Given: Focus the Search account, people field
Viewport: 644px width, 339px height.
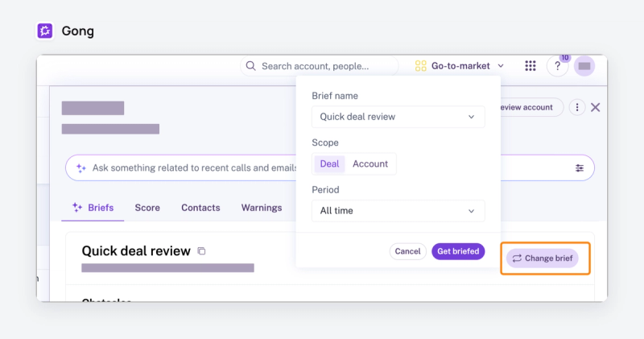Looking at the screenshot, I should tap(320, 66).
